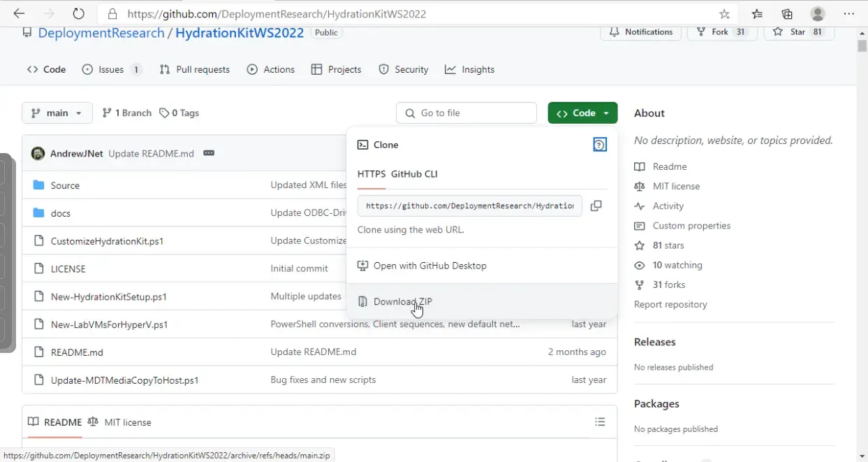Click the book icon next to Readme

click(x=640, y=166)
